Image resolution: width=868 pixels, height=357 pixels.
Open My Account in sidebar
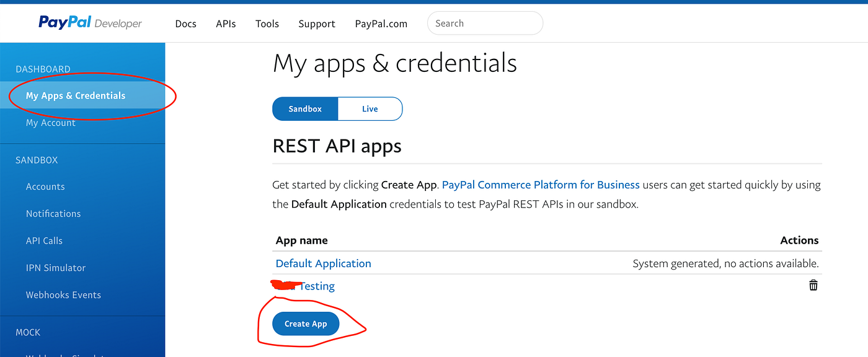tap(51, 123)
